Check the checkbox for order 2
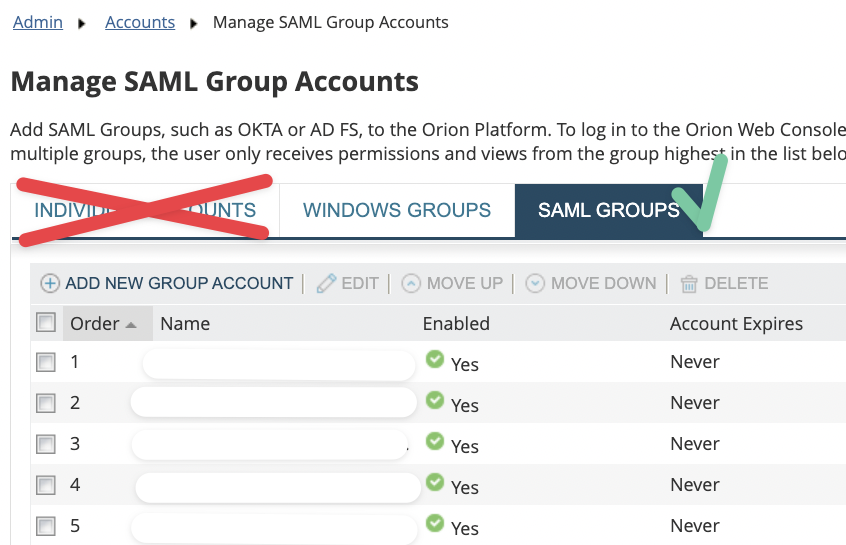 pyautogui.click(x=46, y=403)
